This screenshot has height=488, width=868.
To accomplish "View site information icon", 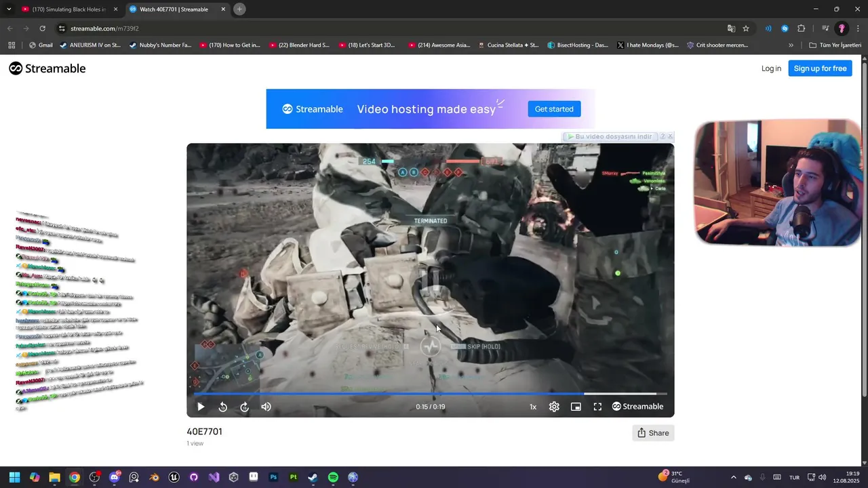I will coord(62,28).
